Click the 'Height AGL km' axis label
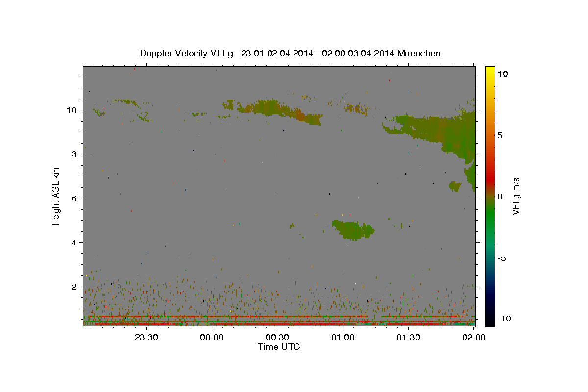 click(56, 196)
